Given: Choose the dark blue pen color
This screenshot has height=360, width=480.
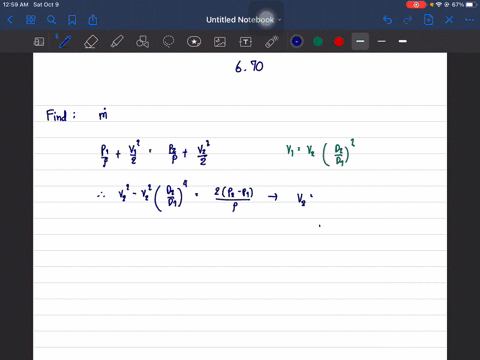Looking at the screenshot, I should pos(297,41).
